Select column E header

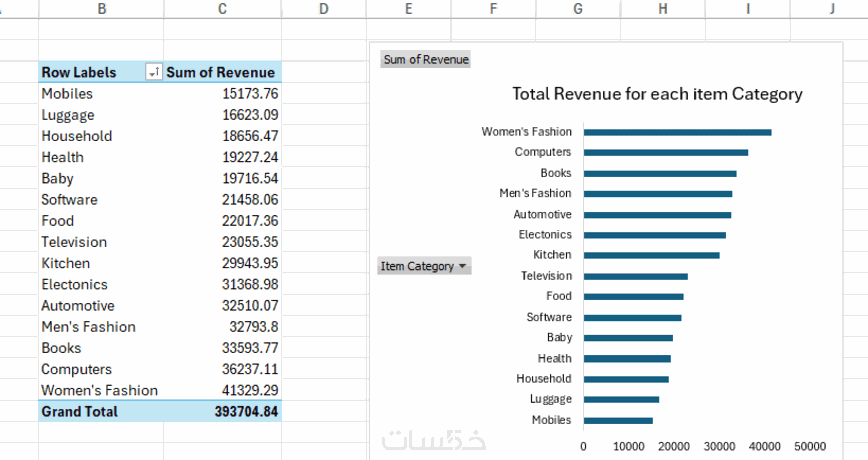[409, 9]
